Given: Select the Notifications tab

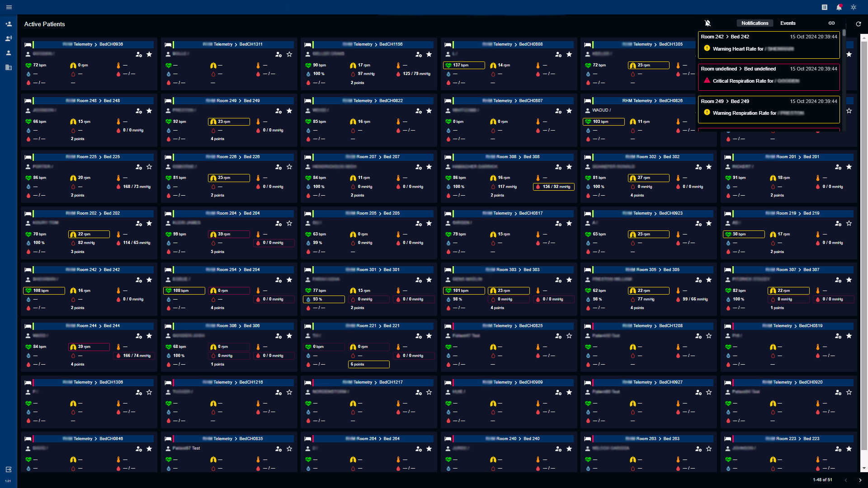Looking at the screenshot, I should [755, 23].
